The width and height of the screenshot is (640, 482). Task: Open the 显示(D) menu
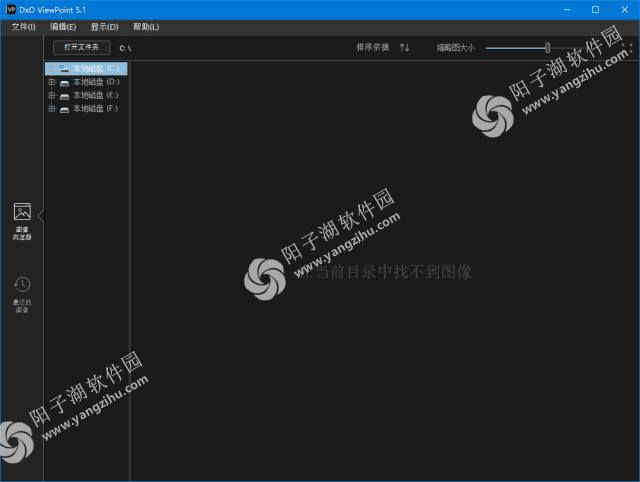click(x=104, y=27)
